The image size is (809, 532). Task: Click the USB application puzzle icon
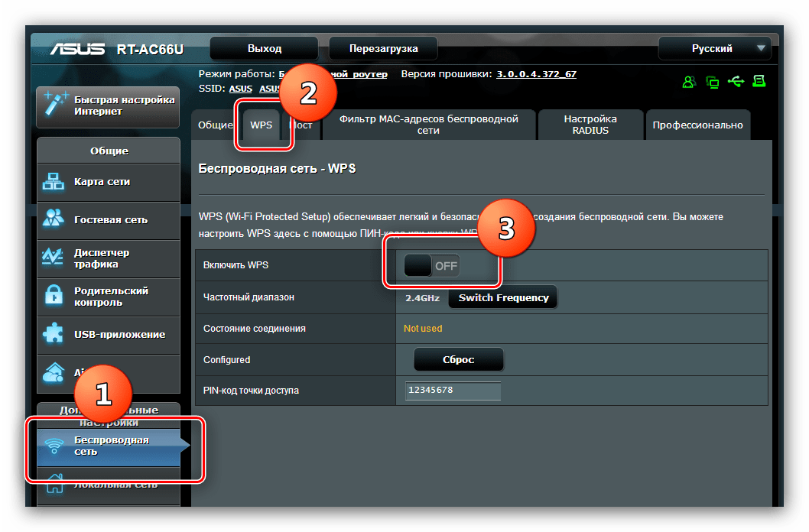click(x=54, y=334)
